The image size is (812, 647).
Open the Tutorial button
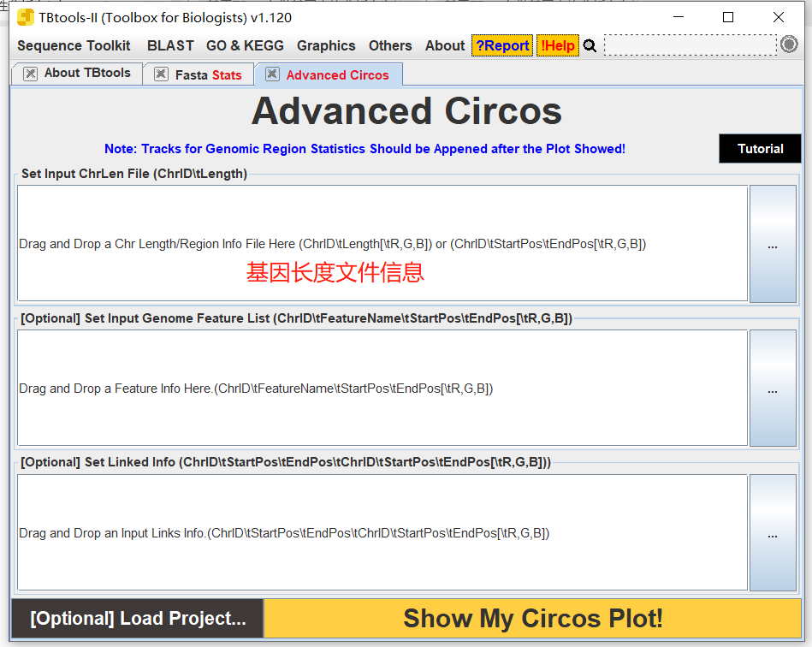760,149
